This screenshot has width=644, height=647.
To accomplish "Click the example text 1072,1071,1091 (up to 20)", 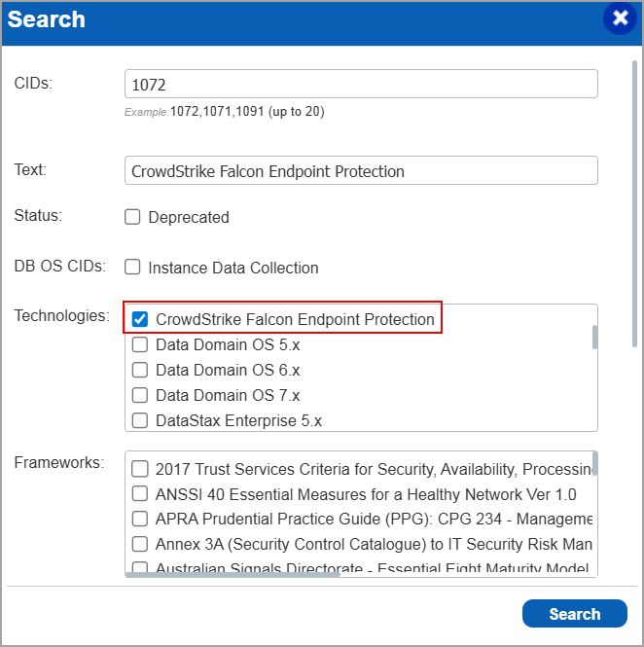I will click(x=247, y=112).
